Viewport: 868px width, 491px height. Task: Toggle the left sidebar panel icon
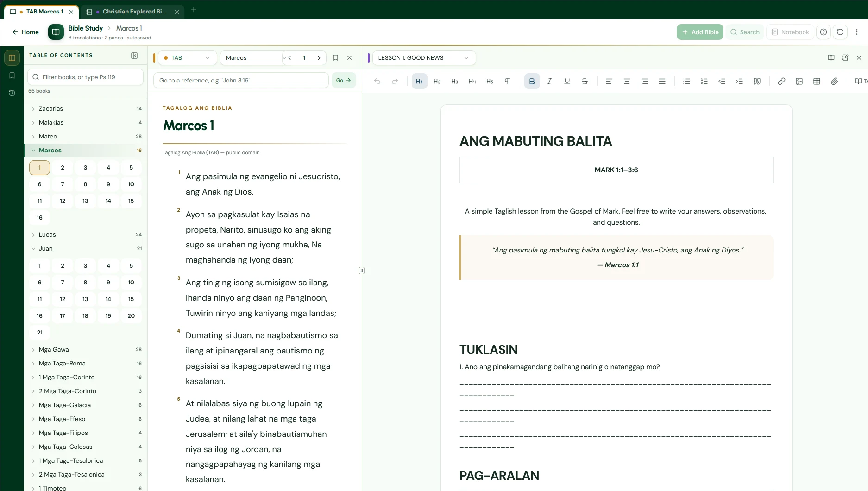[12, 58]
